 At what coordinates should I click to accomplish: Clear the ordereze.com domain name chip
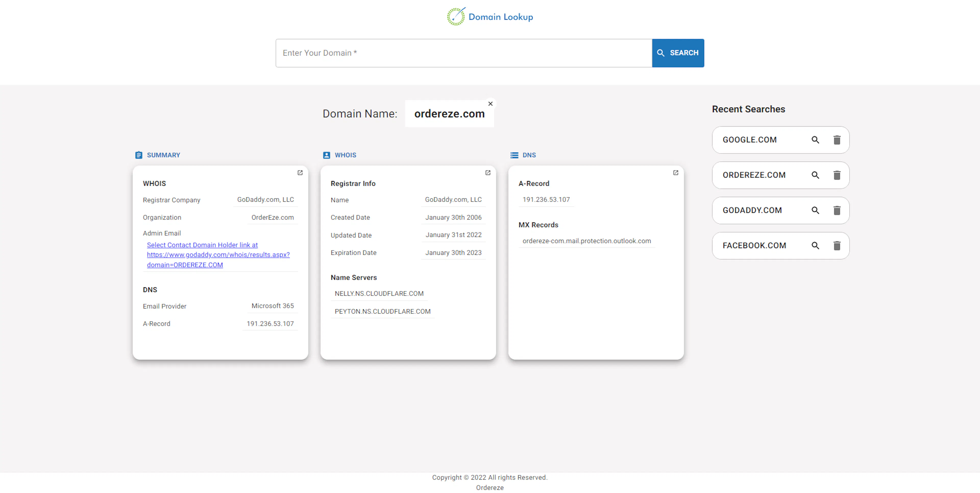coord(490,104)
